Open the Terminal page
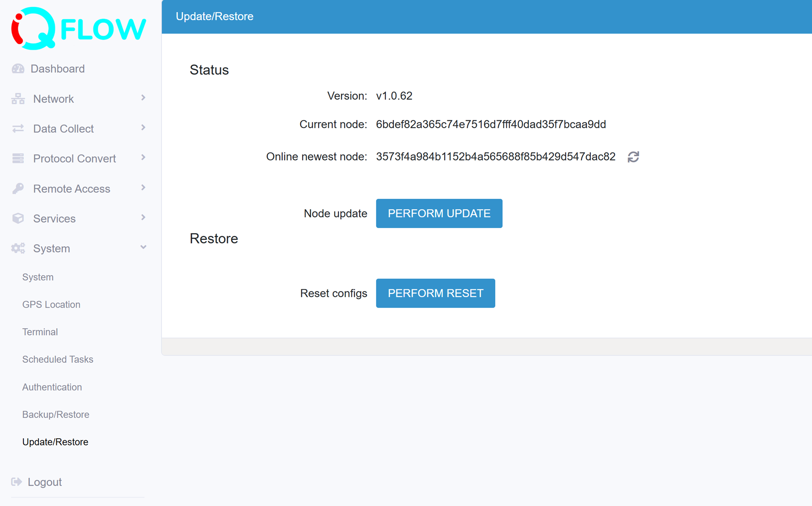The height and width of the screenshot is (506, 812). coord(40,332)
